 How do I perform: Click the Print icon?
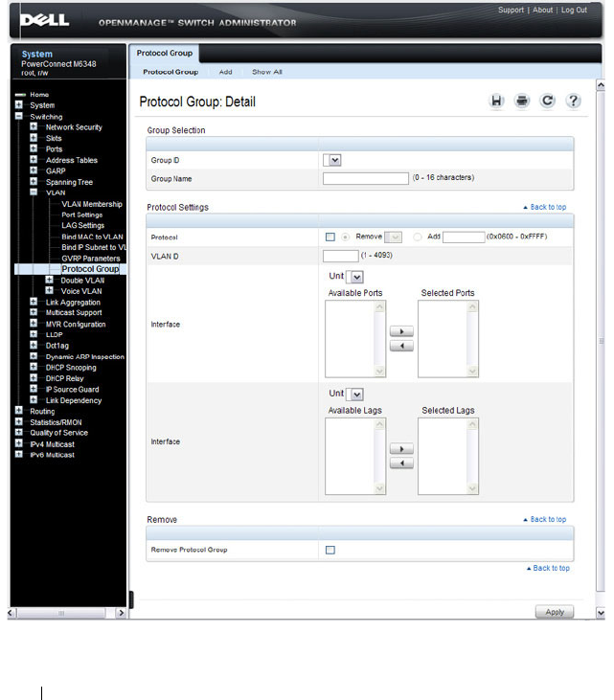click(522, 101)
